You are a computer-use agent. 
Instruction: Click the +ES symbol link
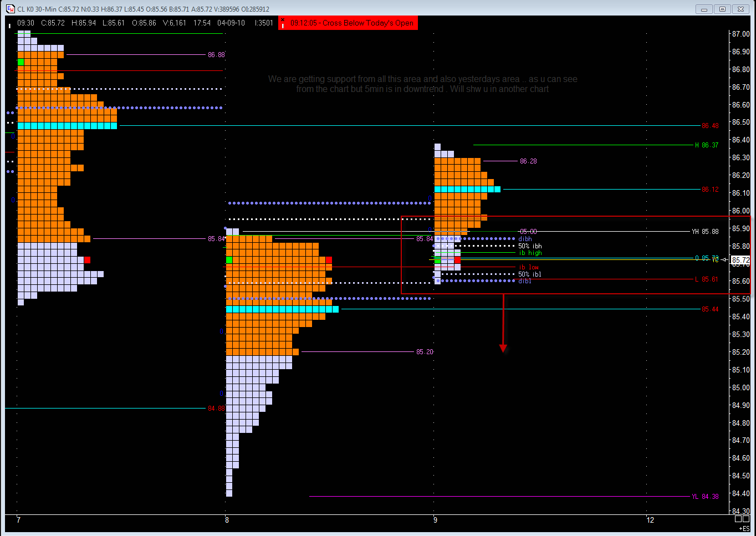tap(744, 529)
